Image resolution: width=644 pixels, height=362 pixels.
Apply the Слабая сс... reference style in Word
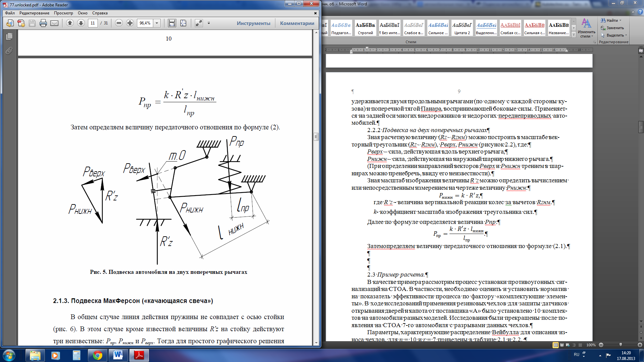click(511, 28)
